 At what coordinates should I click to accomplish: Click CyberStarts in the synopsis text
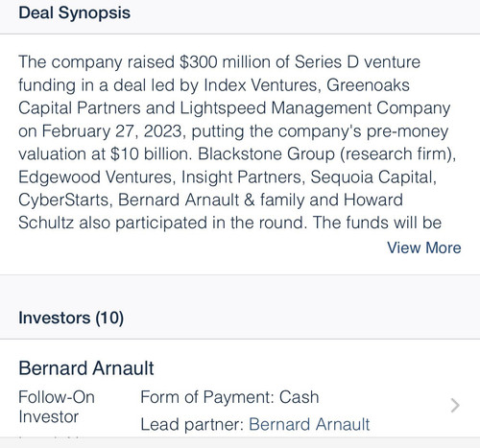(x=63, y=200)
